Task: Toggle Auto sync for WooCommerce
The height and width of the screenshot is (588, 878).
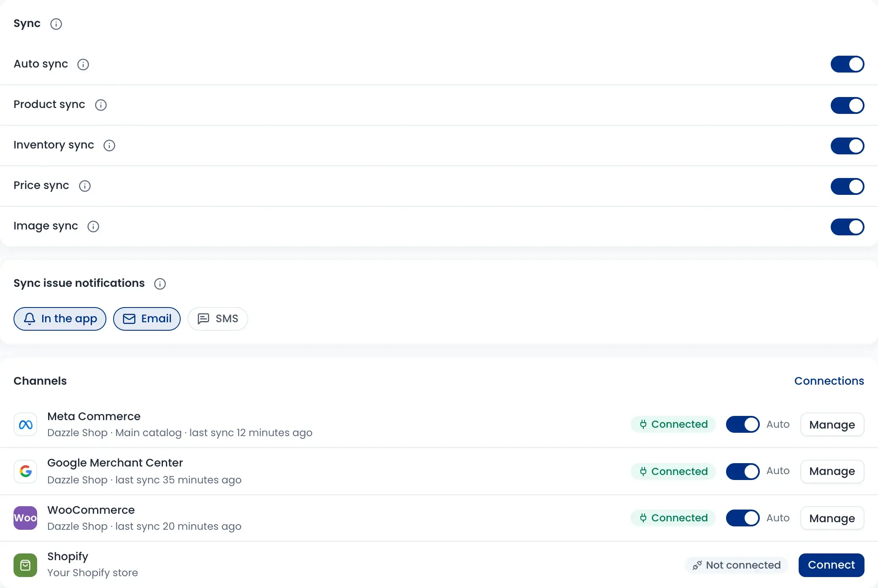Action: [743, 518]
